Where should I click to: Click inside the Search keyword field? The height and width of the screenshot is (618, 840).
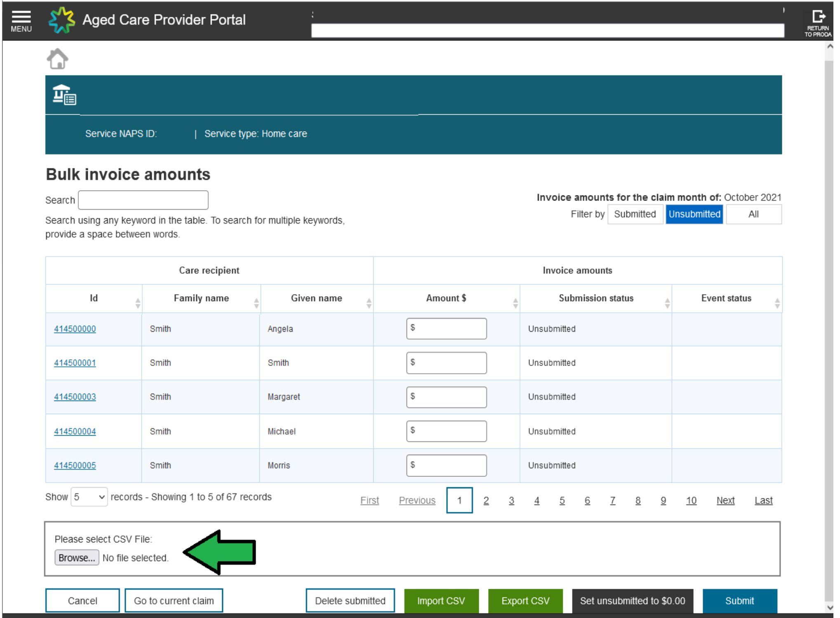[143, 200]
